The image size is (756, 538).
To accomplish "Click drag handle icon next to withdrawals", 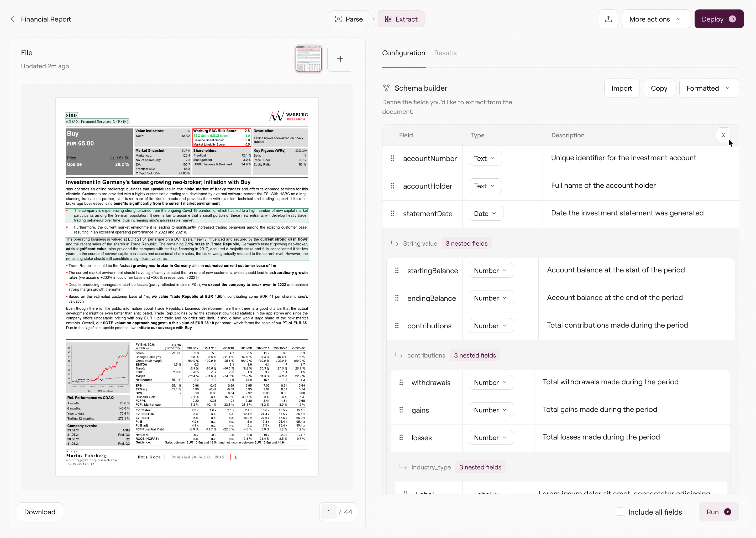I will [401, 382].
